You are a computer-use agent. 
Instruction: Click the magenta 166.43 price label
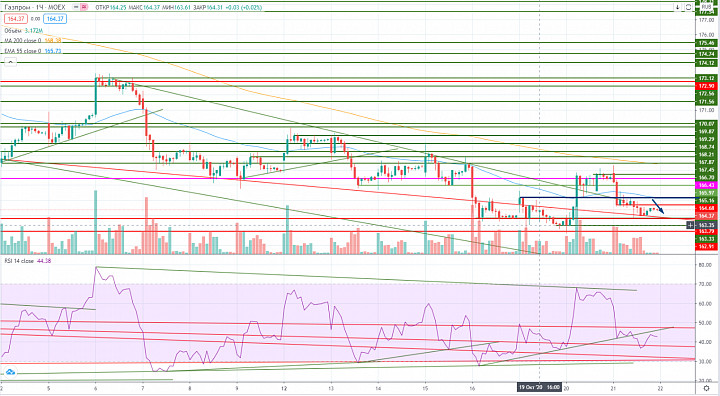click(x=706, y=185)
